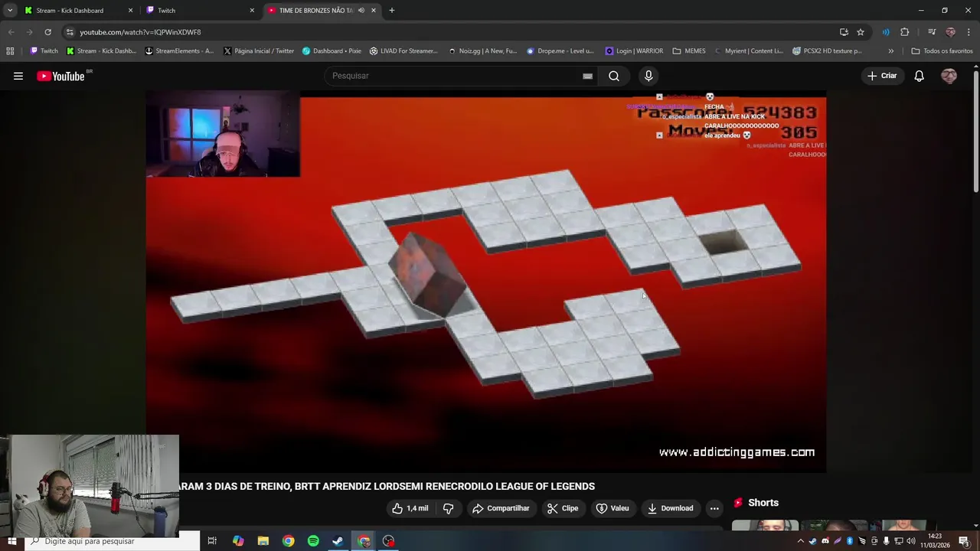Download the video with the Download button
The width and height of the screenshot is (980, 551).
(x=670, y=508)
